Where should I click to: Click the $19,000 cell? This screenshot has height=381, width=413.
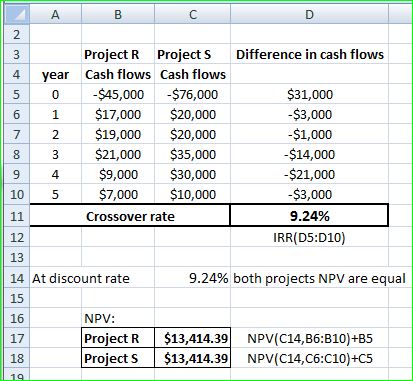click(x=118, y=134)
